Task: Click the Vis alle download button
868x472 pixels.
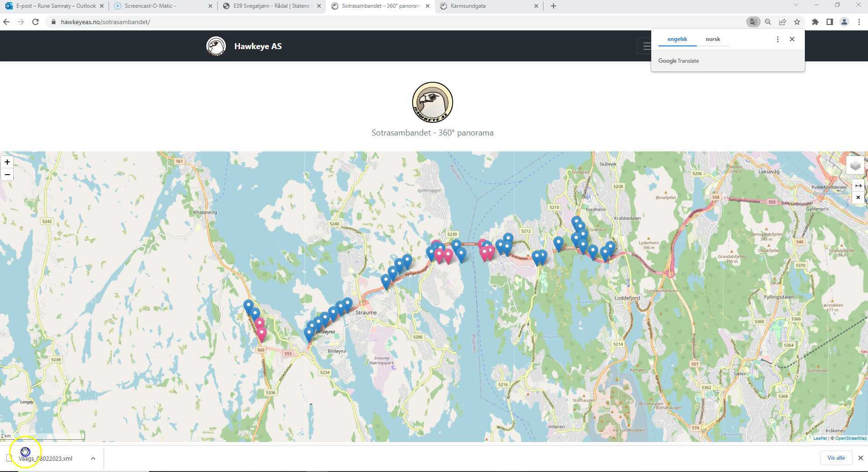Action: [x=836, y=458]
